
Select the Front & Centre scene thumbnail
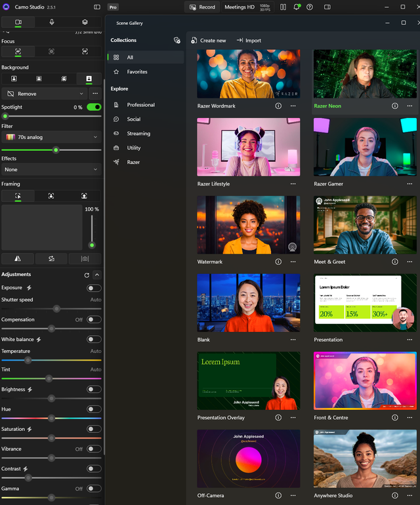pos(365,380)
